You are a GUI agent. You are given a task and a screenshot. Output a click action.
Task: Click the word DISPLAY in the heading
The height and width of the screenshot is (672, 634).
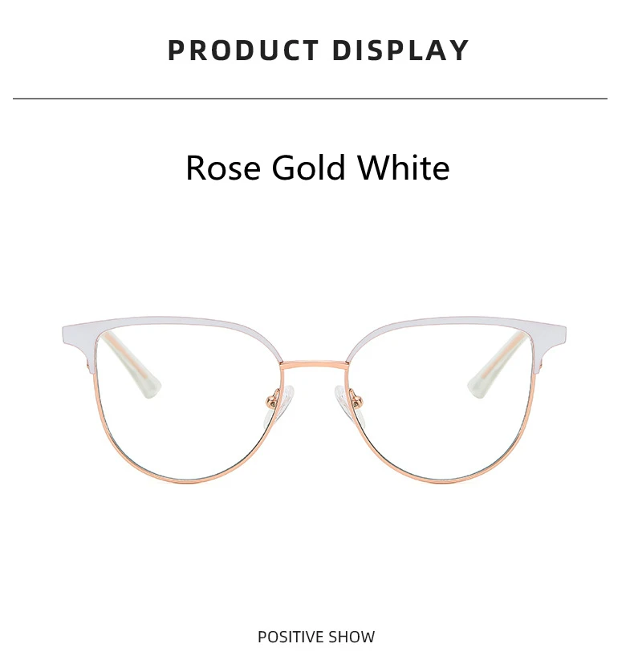pos(400,51)
